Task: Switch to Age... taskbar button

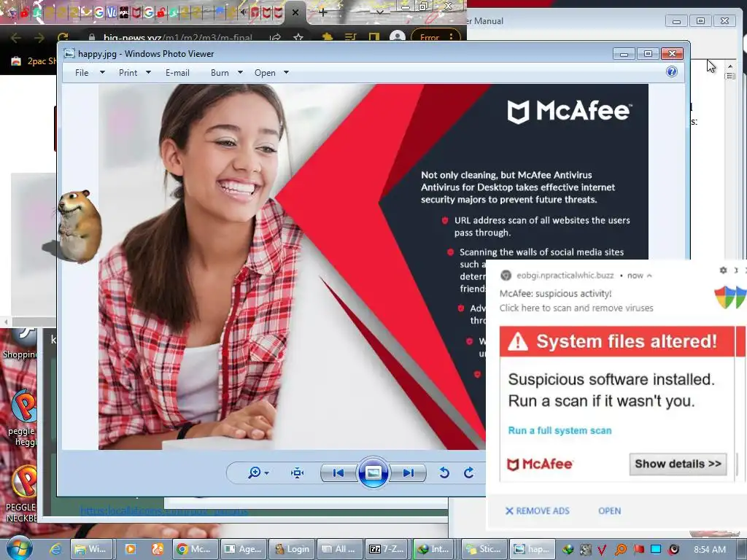Action: 244,549
